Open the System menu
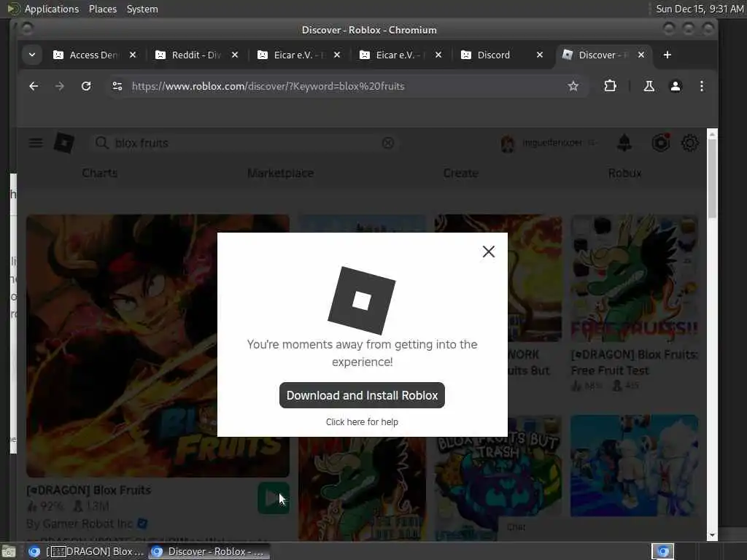This screenshot has height=560, width=747. [142, 9]
